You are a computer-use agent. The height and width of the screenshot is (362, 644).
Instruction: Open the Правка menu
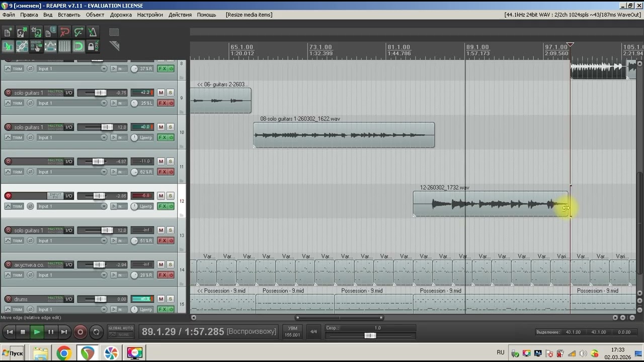click(29, 15)
